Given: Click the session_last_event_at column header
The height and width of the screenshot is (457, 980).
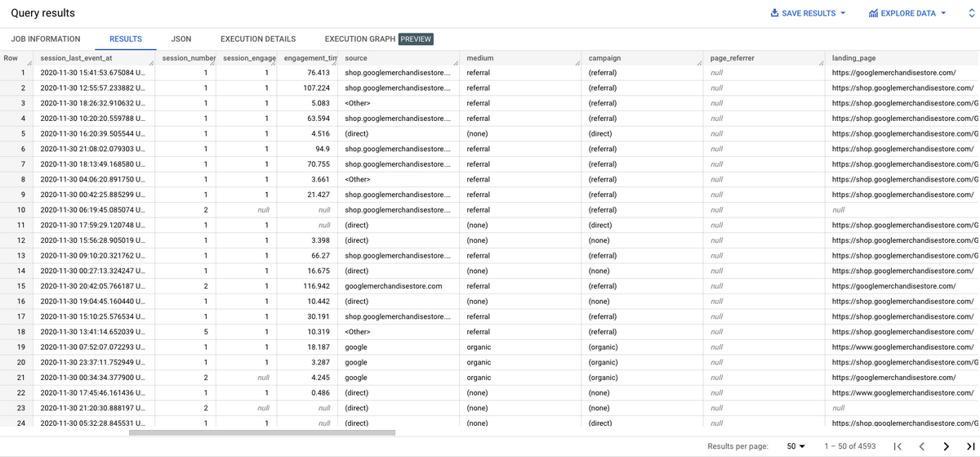Looking at the screenshot, I should click(82, 58).
